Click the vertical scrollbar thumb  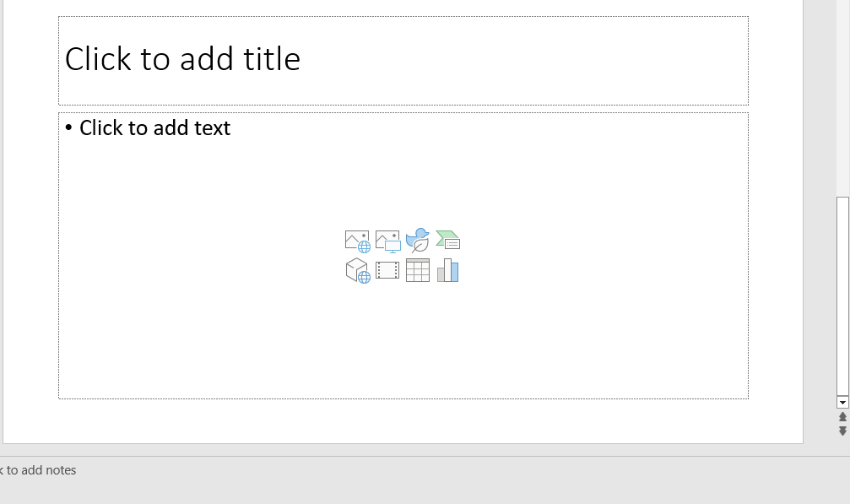(x=842, y=295)
